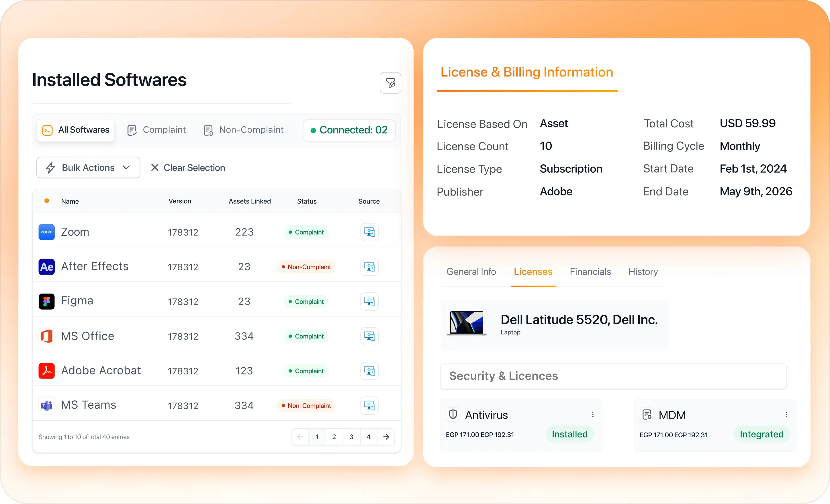The image size is (830, 504).
Task: Open the Financials tab
Action: (x=590, y=272)
